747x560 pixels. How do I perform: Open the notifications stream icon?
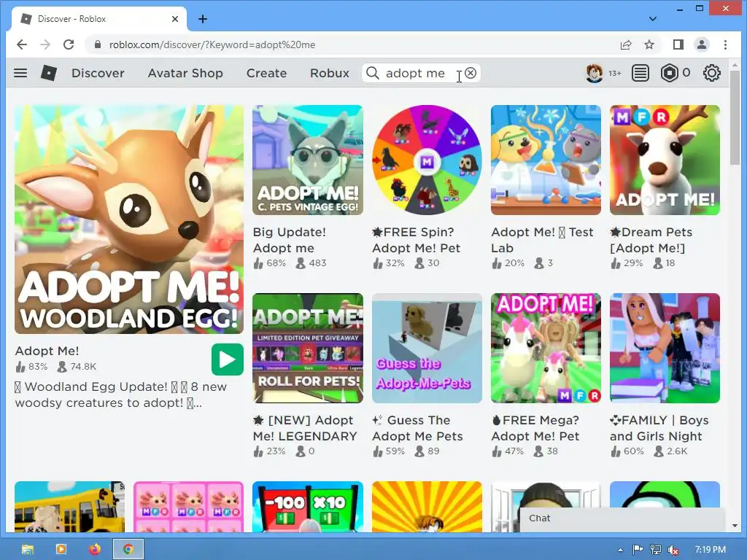(x=640, y=73)
